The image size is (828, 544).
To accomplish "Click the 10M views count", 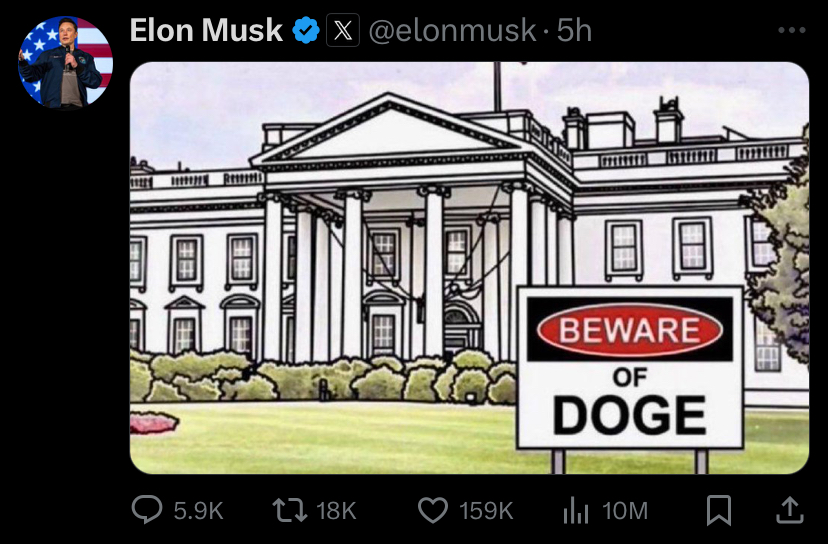I will 625,511.
